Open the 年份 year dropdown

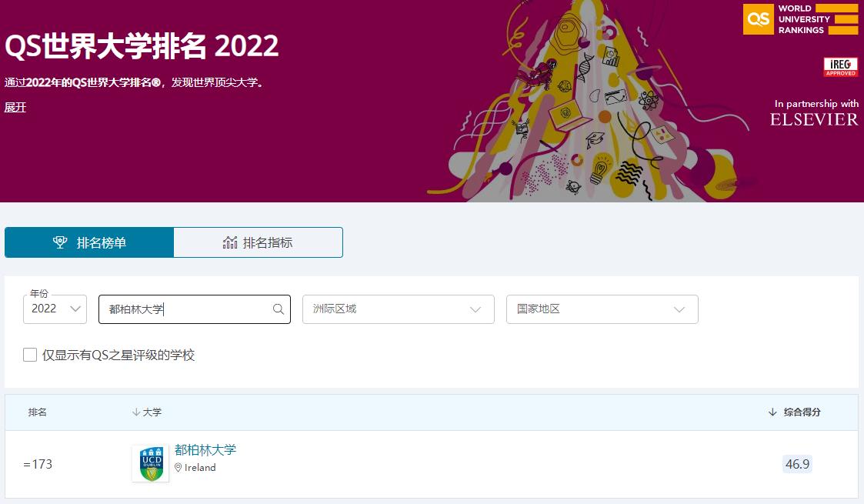pyautogui.click(x=54, y=309)
